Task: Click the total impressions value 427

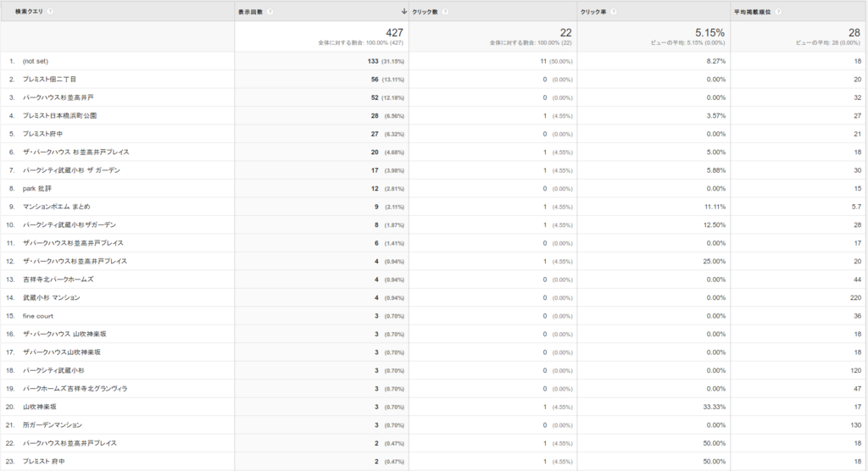Action: (x=395, y=33)
